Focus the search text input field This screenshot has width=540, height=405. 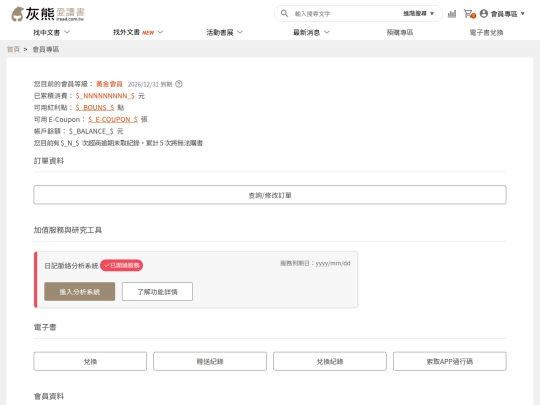click(x=345, y=14)
